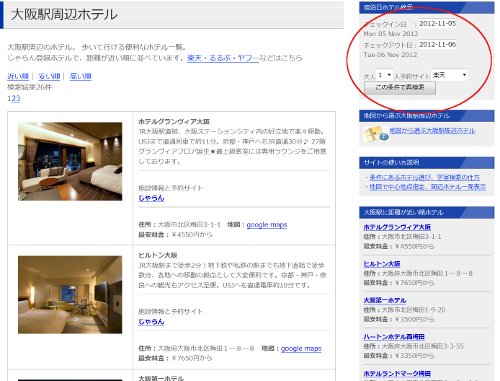Screen dimensions: 500x381
Task: Open google maps link for Hilton Osaka
Action: click(x=301, y=349)
